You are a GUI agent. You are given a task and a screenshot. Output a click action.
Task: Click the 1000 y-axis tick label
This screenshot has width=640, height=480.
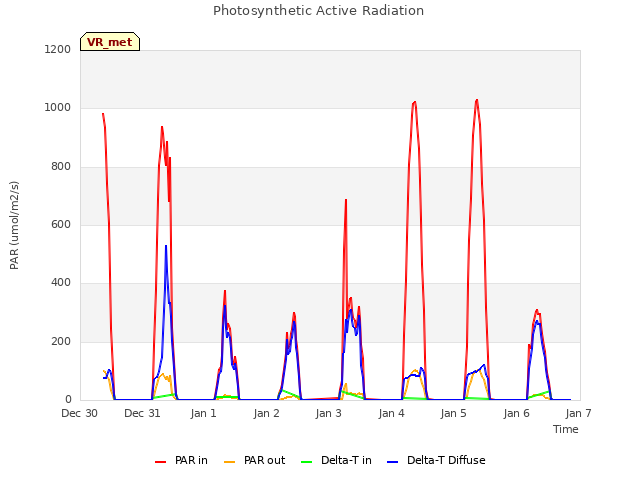click(x=58, y=108)
